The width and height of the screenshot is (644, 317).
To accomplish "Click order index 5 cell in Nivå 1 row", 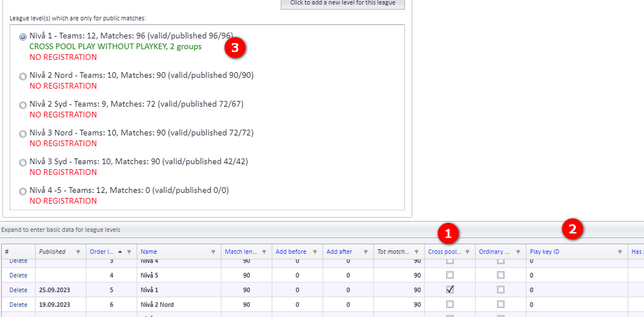I will tap(111, 290).
